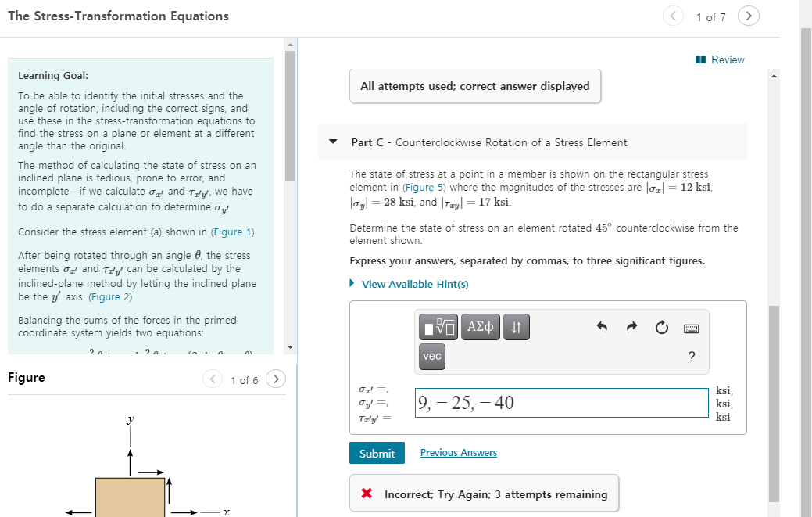
Task: Select the vector arrows symbol tool
Action: click(517, 326)
